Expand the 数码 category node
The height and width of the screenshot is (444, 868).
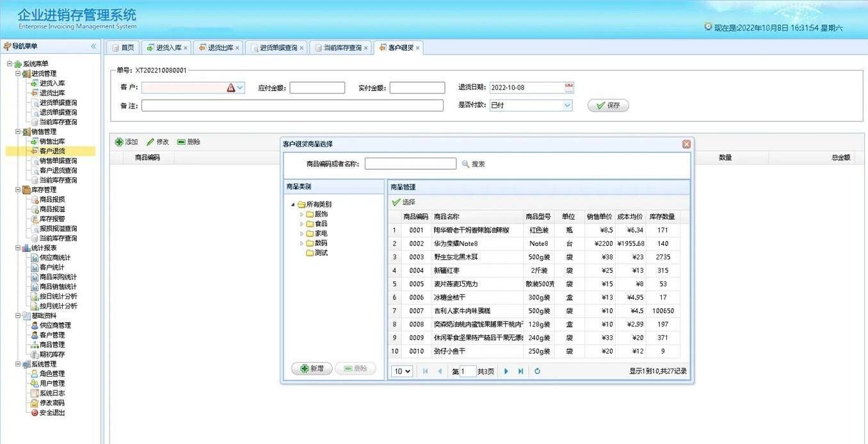pyautogui.click(x=302, y=243)
